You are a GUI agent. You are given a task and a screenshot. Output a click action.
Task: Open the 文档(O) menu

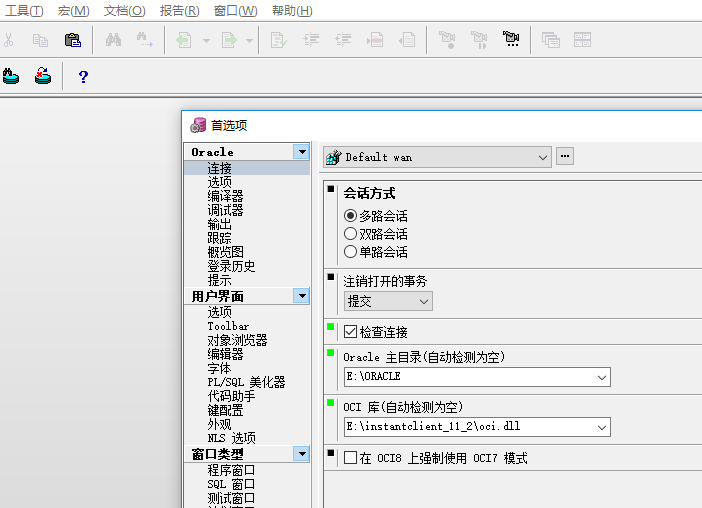[x=124, y=11]
